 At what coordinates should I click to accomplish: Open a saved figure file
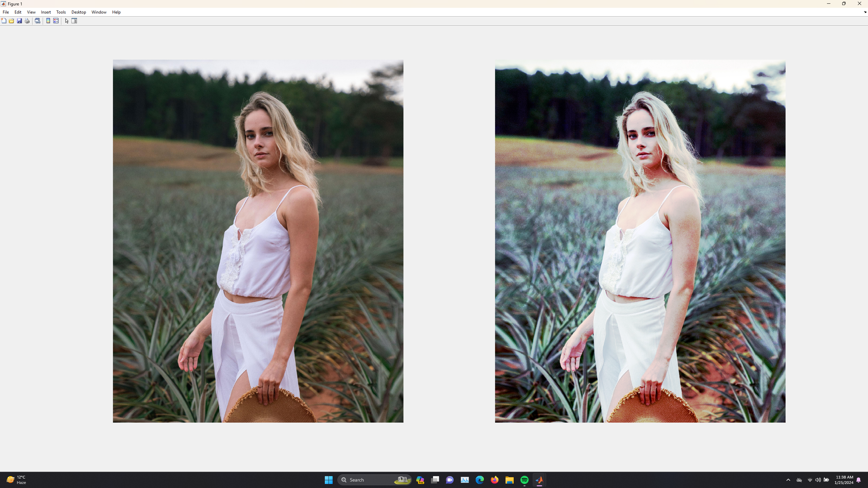click(x=11, y=21)
